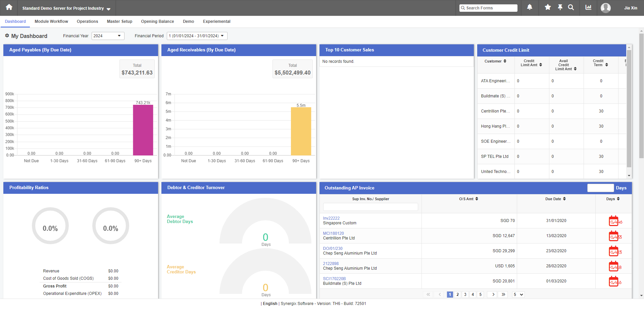Open invoice link MCI180120
This screenshot has width=644, height=309.
point(333,233)
